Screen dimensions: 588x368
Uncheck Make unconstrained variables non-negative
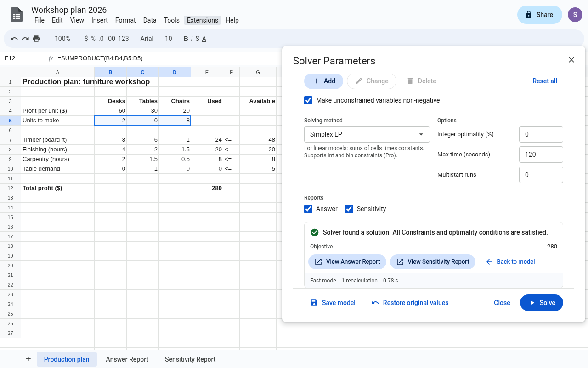(308, 100)
